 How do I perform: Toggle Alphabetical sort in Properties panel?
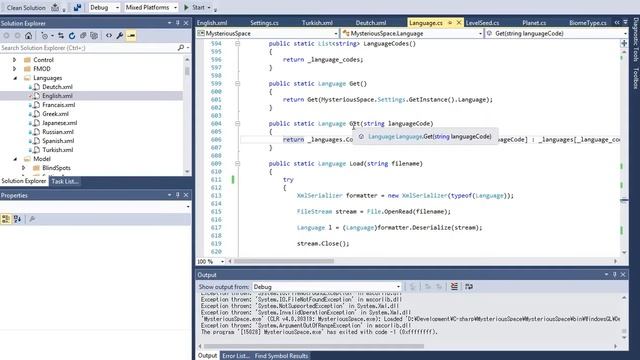click(17, 219)
